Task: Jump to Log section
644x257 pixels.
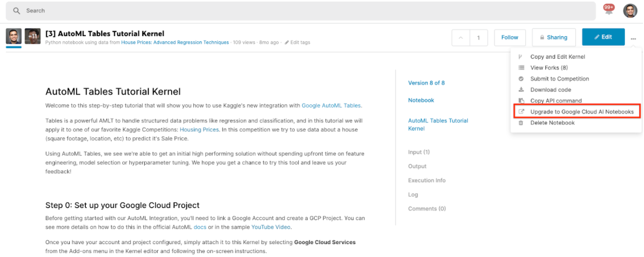Action: (x=413, y=195)
